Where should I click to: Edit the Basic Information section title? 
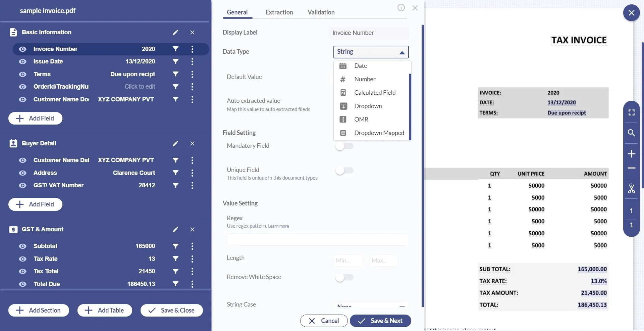pos(175,33)
